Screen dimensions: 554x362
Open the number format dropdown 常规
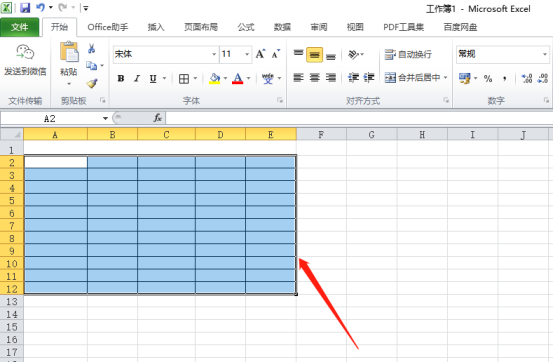pyautogui.click(x=545, y=54)
